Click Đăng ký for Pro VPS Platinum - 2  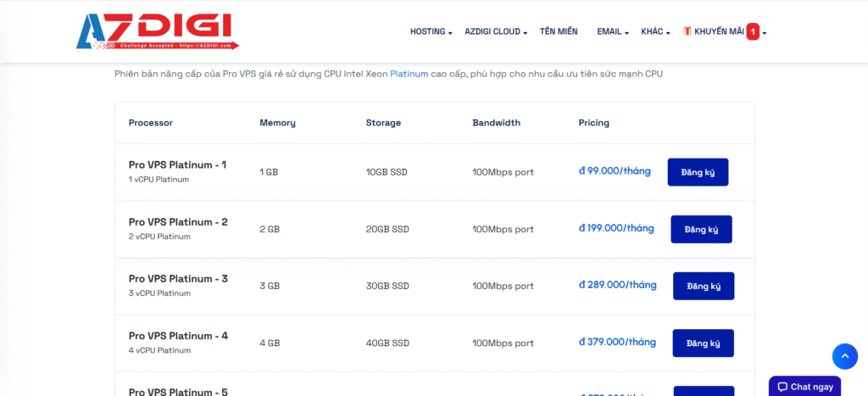[x=701, y=229]
